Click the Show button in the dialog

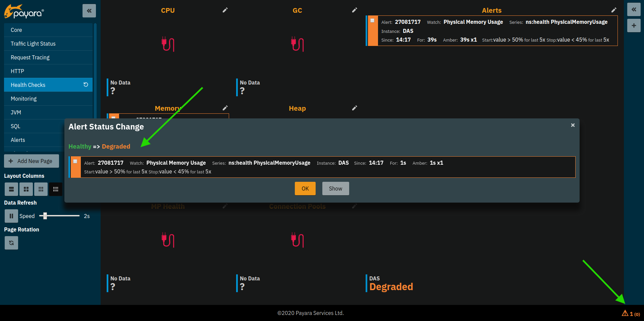point(335,189)
